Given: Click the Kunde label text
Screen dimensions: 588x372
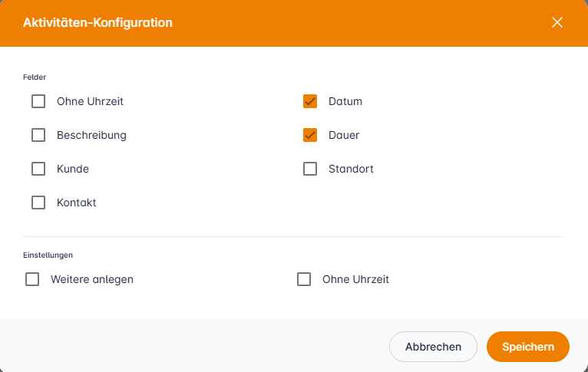Looking at the screenshot, I should [73, 169].
